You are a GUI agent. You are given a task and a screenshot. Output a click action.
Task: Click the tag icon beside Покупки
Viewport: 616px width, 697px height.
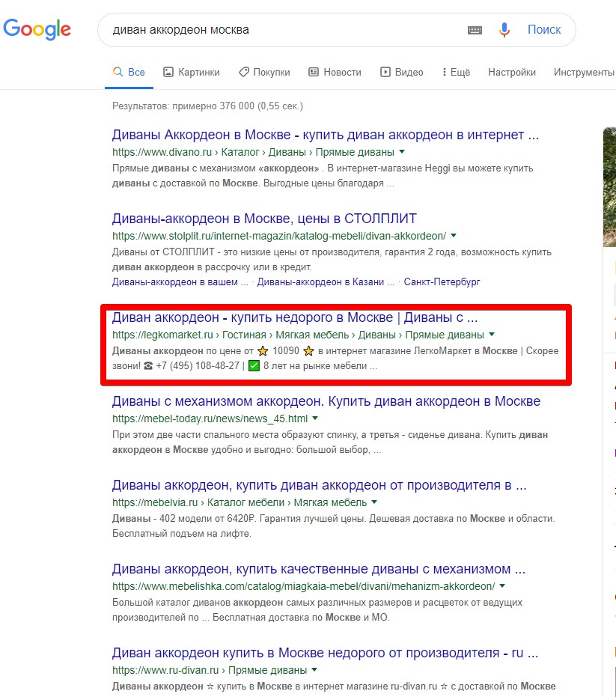[244, 72]
